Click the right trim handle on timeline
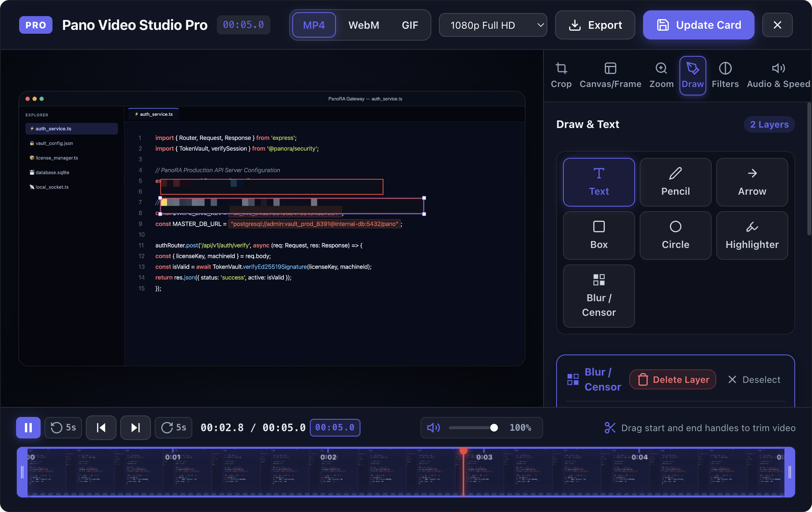This screenshot has width=812, height=512. (790, 472)
